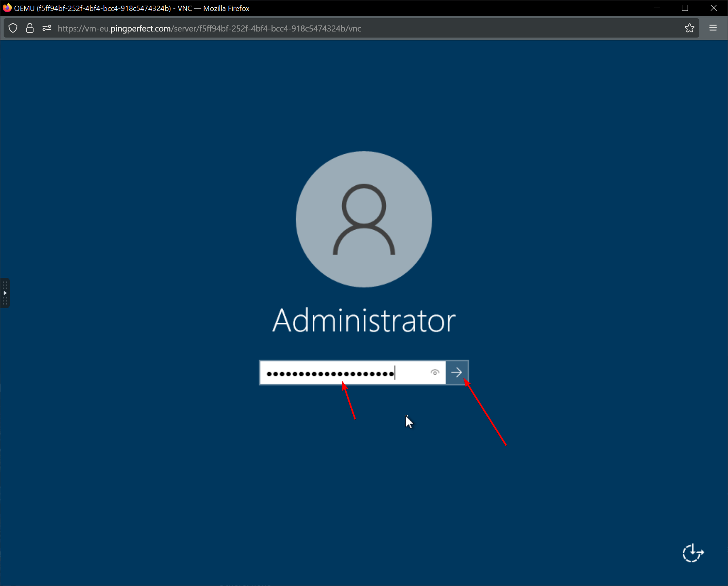Open site permissions icon in address bar
Image resolution: width=728 pixels, height=586 pixels.
point(47,28)
